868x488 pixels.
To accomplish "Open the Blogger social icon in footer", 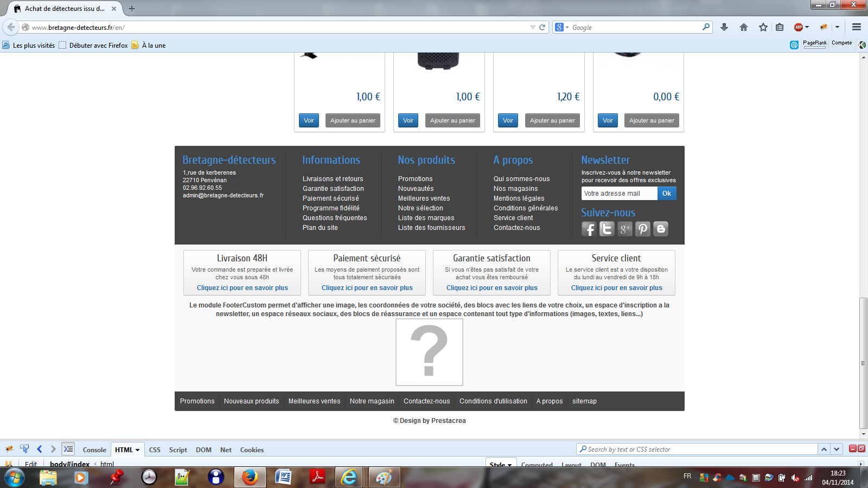I will [661, 229].
